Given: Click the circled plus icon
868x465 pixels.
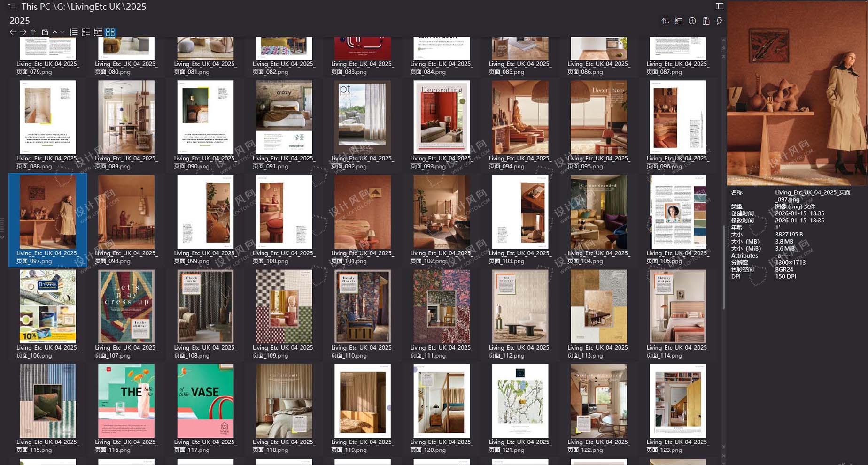Looking at the screenshot, I should click(692, 21).
